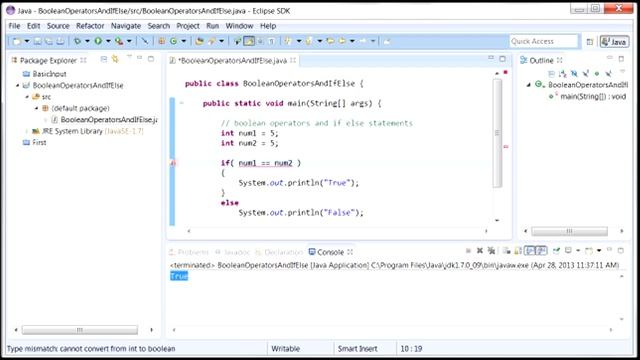Toggle Hide Fields in Outline

[x=574, y=73]
